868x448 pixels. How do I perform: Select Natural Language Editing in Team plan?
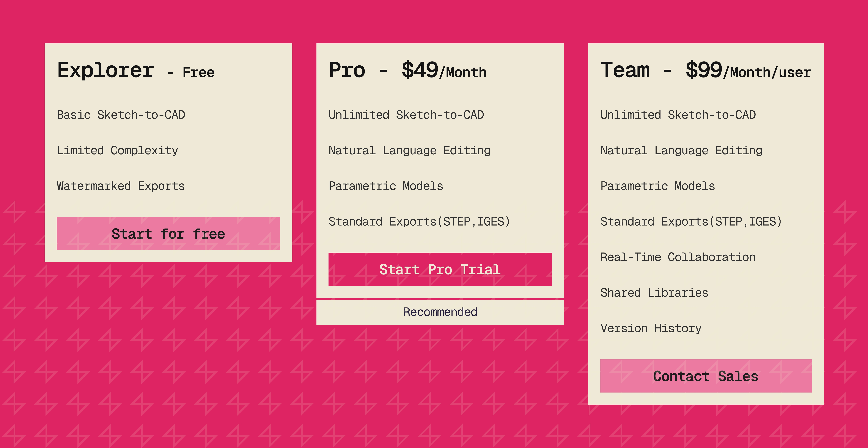pyautogui.click(x=681, y=150)
